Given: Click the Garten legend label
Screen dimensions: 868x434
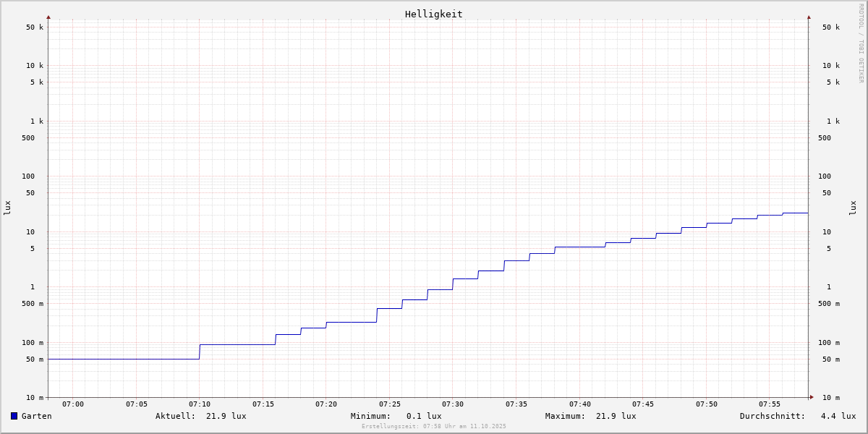Looking at the screenshot, I should tap(36, 416).
